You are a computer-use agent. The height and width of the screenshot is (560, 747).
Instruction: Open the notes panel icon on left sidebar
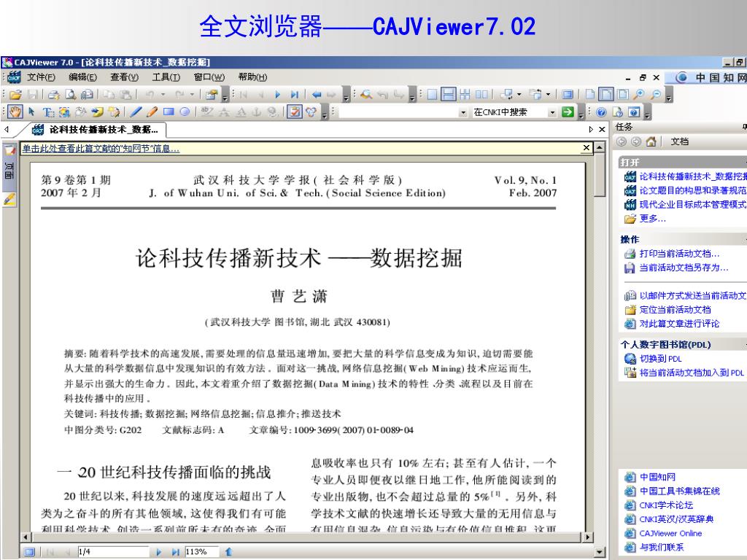pos(9,198)
